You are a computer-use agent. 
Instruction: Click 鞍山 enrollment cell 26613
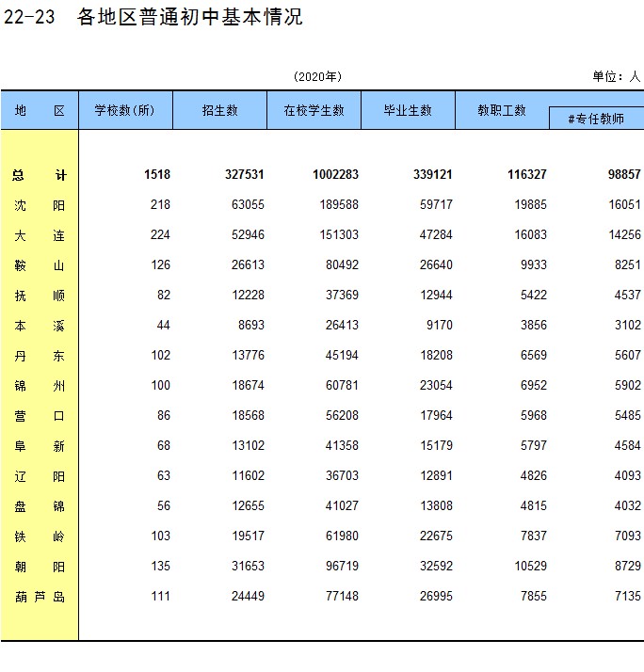[248, 264]
